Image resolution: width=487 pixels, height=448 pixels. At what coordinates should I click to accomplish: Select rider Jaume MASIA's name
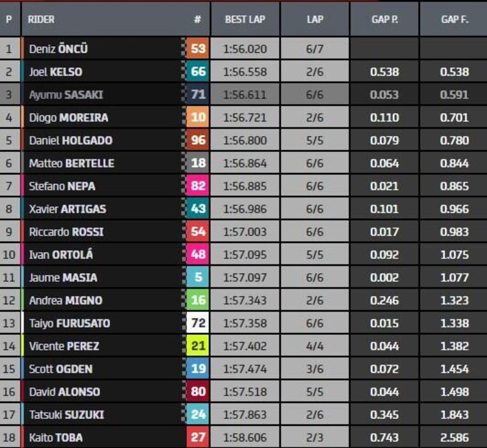point(63,278)
